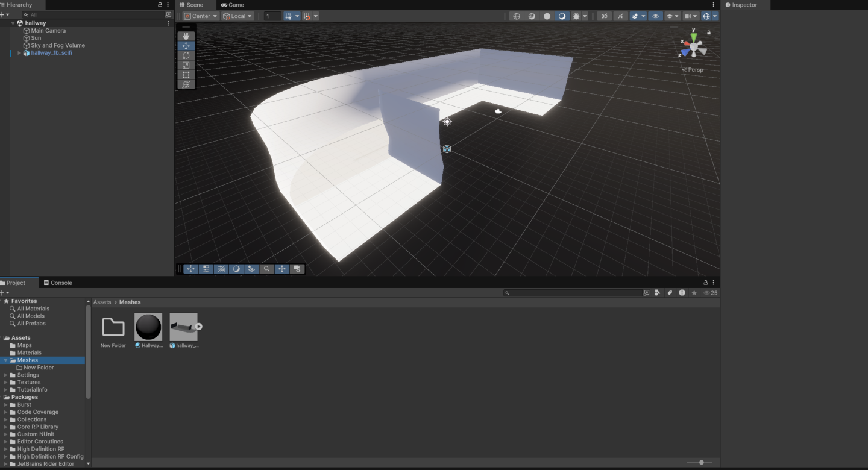Click the search mode icon in Hierarchy search bar
This screenshot has width=868, height=470.
tap(168, 14)
